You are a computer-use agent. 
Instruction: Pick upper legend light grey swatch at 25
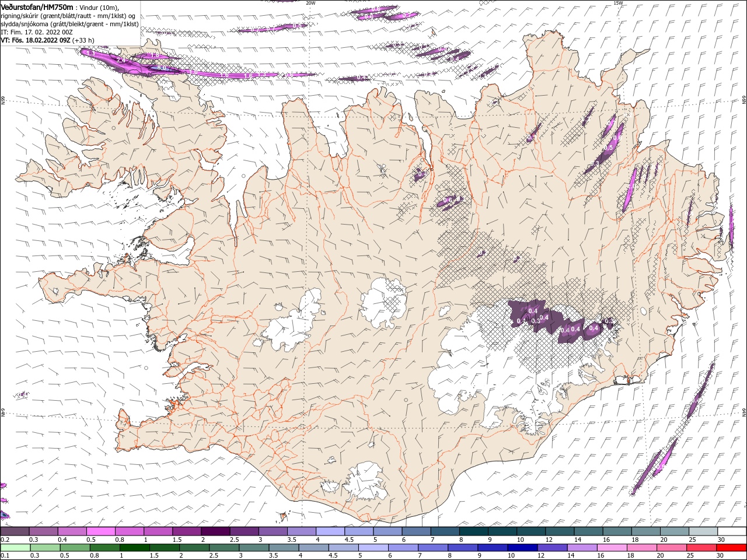point(704,531)
